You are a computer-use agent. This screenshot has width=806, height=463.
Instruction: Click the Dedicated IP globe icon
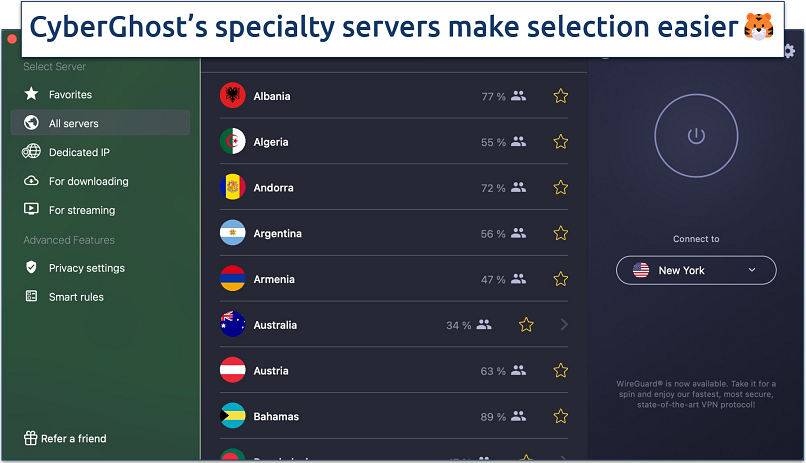click(x=31, y=152)
